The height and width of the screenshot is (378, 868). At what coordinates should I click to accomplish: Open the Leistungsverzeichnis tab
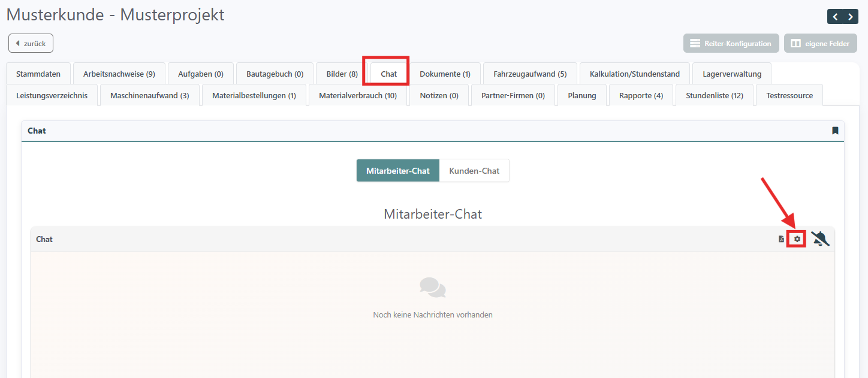tap(52, 95)
